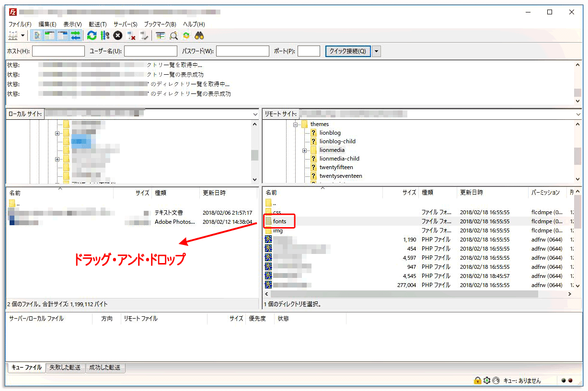This screenshot has height=391, width=588.
Task: Open the Quick connect dropdown arrow
Action: pyautogui.click(x=377, y=51)
